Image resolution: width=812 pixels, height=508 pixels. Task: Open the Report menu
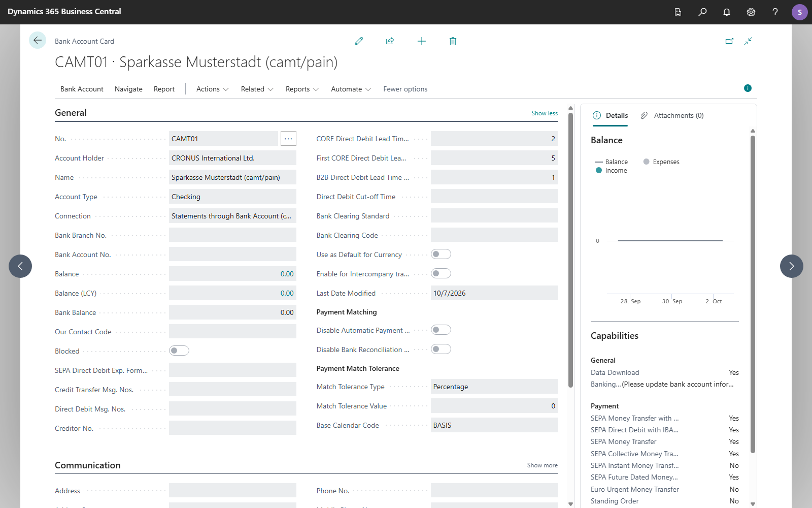click(164, 89)
